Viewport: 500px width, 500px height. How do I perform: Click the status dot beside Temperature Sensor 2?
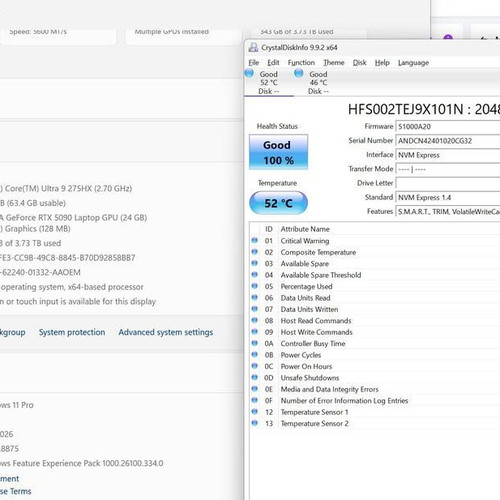(x=255, y=423)
